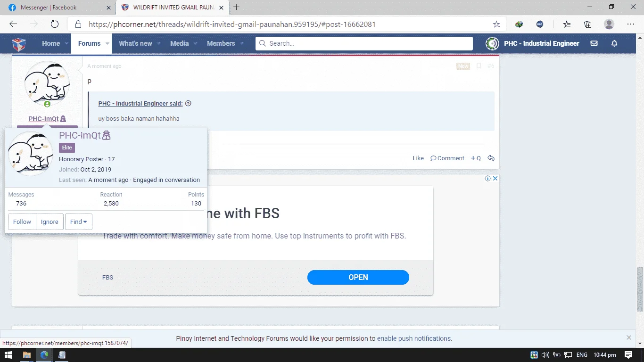Click the PHCorner site logo
The image size is (644, 362).
pyautogui.click(x=19, y=44)
